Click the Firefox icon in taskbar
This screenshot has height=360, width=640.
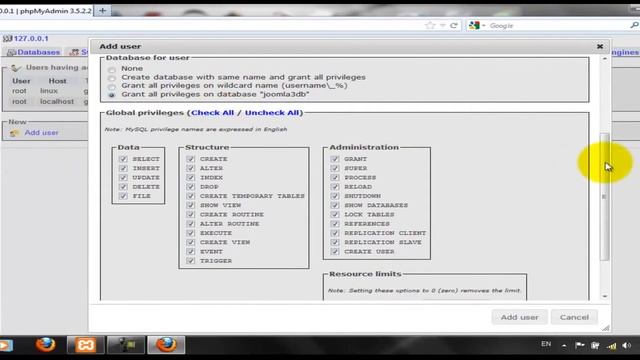click(45, 345)
